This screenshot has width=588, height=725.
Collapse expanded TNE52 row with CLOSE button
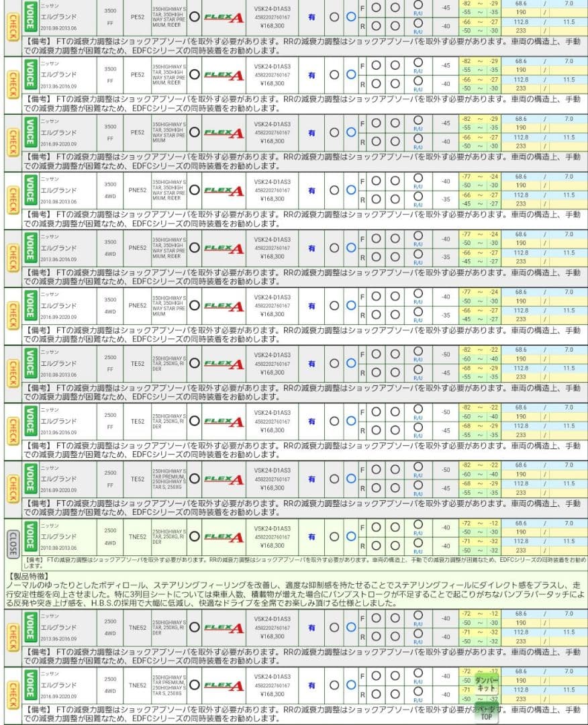point(12,538)
